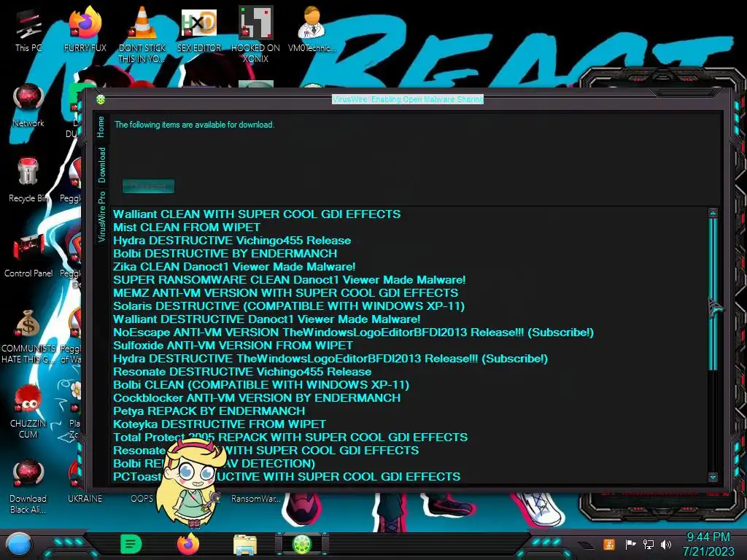747x560 pixels.
Task: Open the VirusWire Pro vertical tab
Action: 101,216
